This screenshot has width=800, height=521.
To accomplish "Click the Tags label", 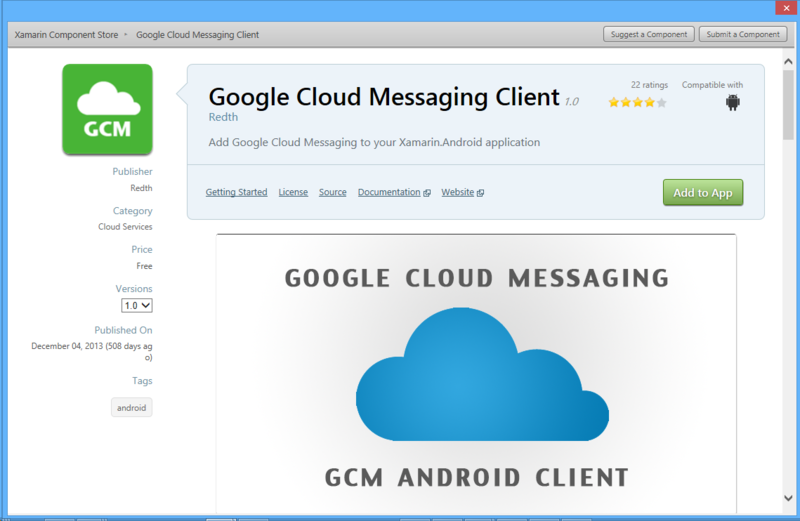I will [x=142, y=381].
